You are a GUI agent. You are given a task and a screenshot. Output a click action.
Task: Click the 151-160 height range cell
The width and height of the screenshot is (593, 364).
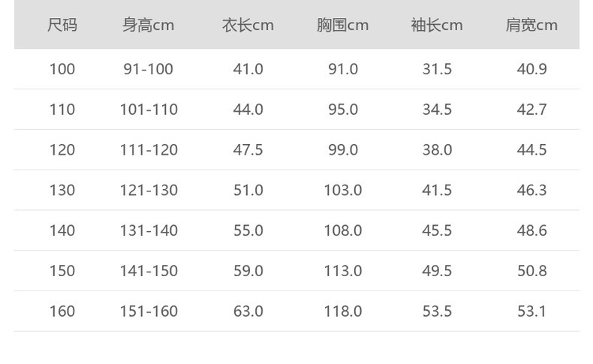149,311
